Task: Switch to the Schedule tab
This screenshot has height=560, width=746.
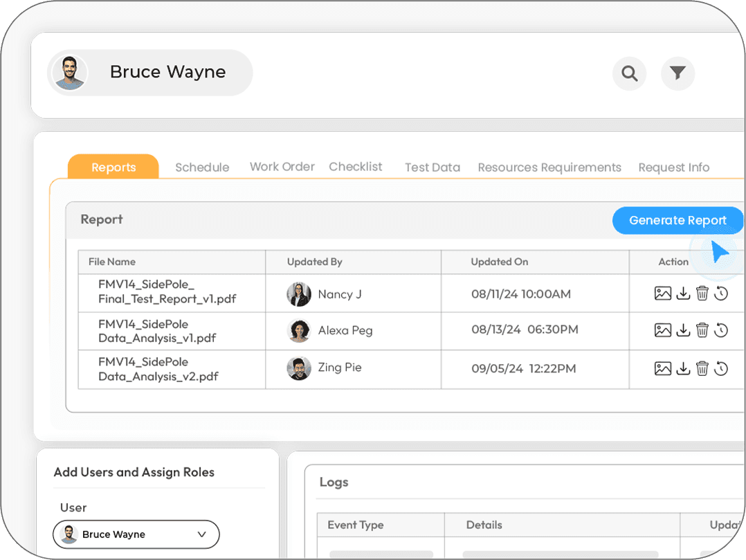Action: click(x=202, y=168)
